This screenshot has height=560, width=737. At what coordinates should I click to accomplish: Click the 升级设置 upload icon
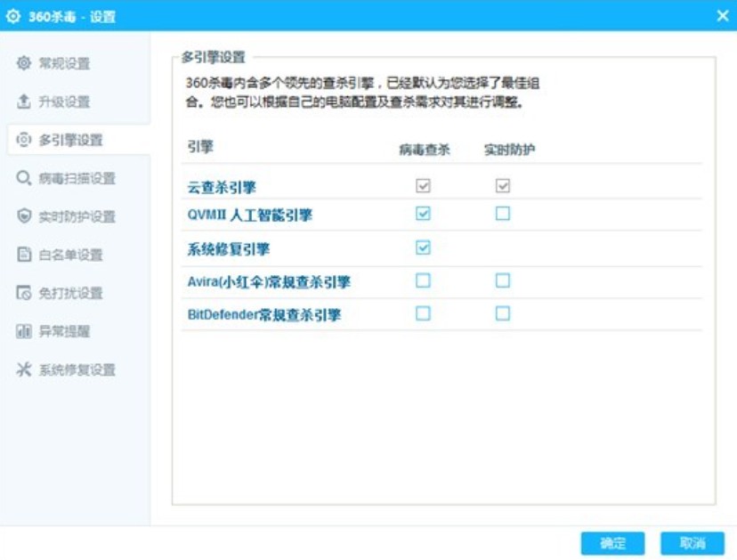point(24,102)
